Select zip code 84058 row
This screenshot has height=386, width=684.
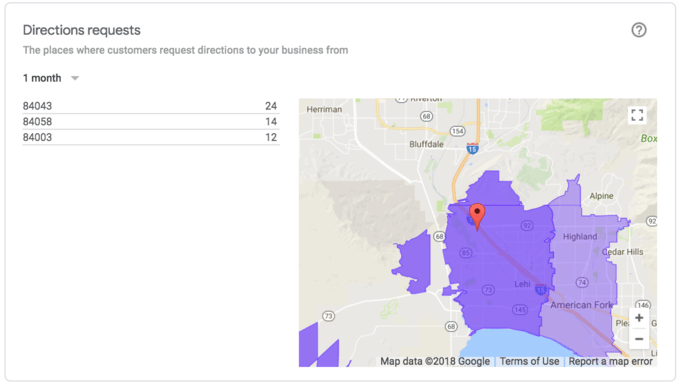coord(150,122)
